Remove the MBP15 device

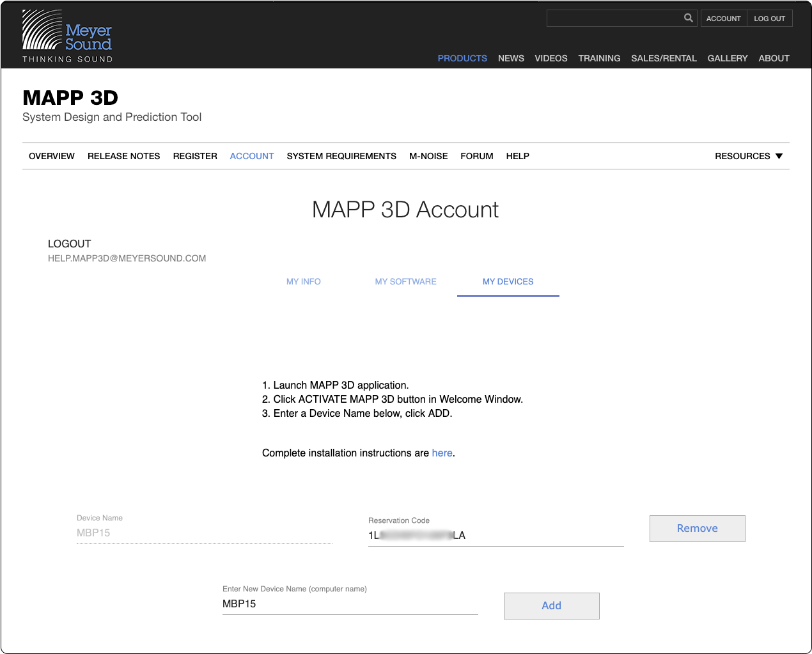click(x=698, y=529)
